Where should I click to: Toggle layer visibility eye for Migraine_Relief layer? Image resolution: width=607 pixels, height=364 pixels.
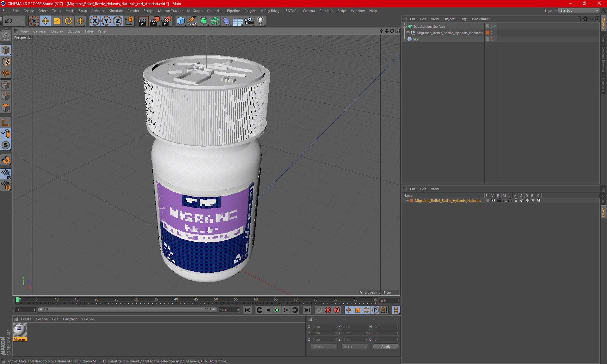point(493,200)
